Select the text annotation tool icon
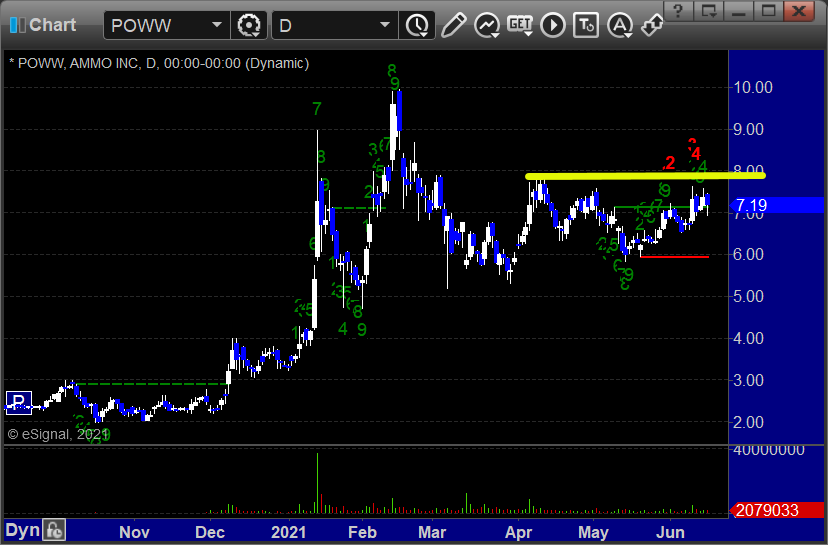 coord(586,25)
